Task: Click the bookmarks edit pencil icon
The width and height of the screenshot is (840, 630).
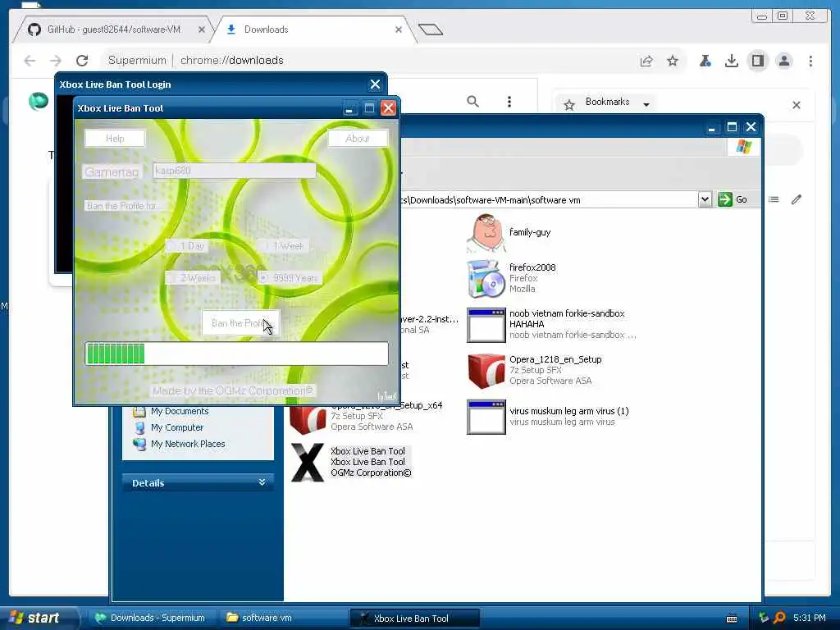Action: 797,199
